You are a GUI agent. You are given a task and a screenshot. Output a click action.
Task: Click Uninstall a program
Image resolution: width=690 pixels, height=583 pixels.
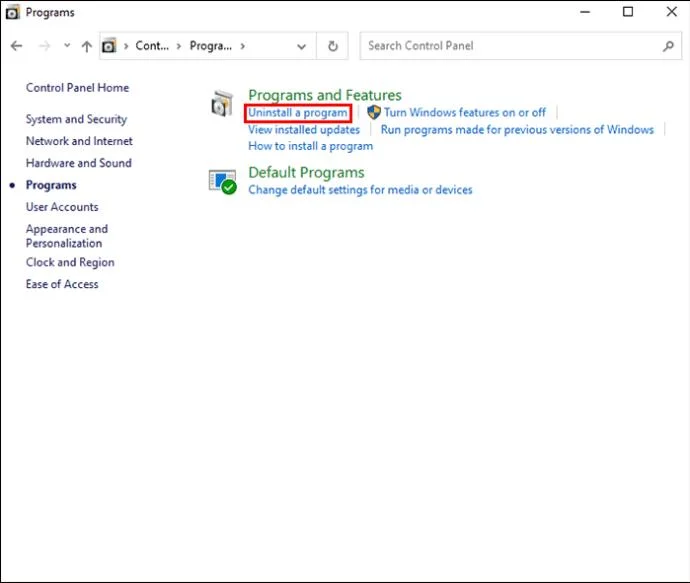pos(298,113)
